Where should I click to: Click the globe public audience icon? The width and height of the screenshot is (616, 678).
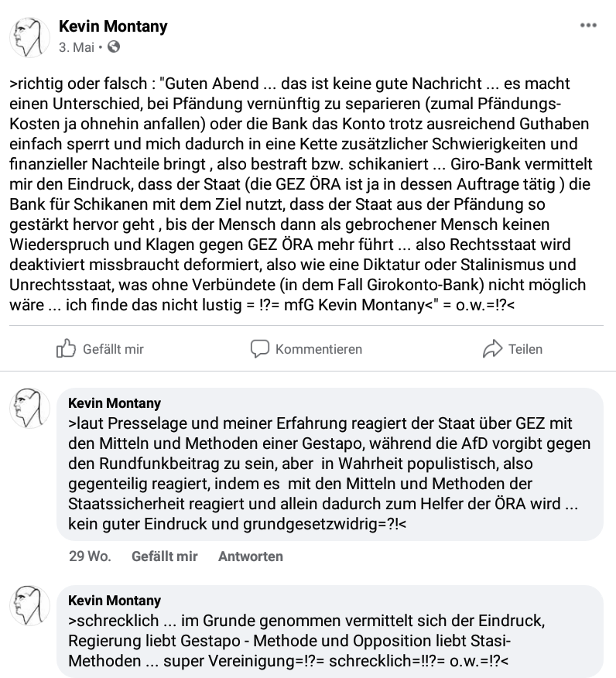tap(115, 47)
